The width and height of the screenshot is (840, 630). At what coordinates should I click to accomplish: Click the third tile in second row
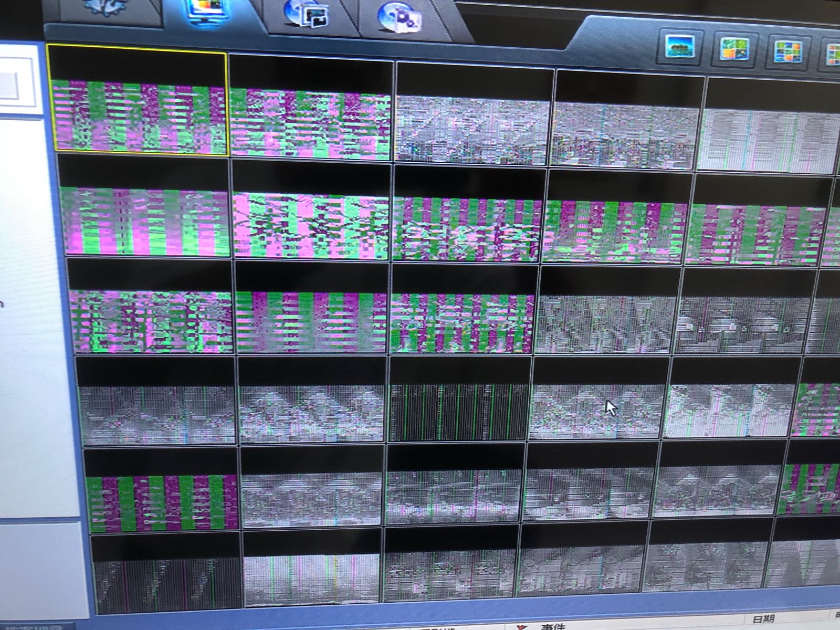(467, 215)
